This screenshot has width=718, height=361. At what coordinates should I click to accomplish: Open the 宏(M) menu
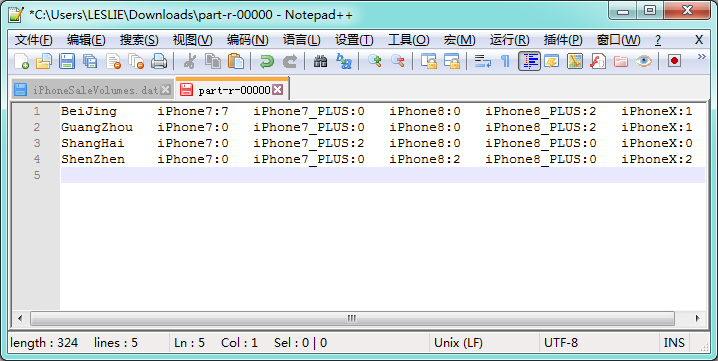pos(460,40)
